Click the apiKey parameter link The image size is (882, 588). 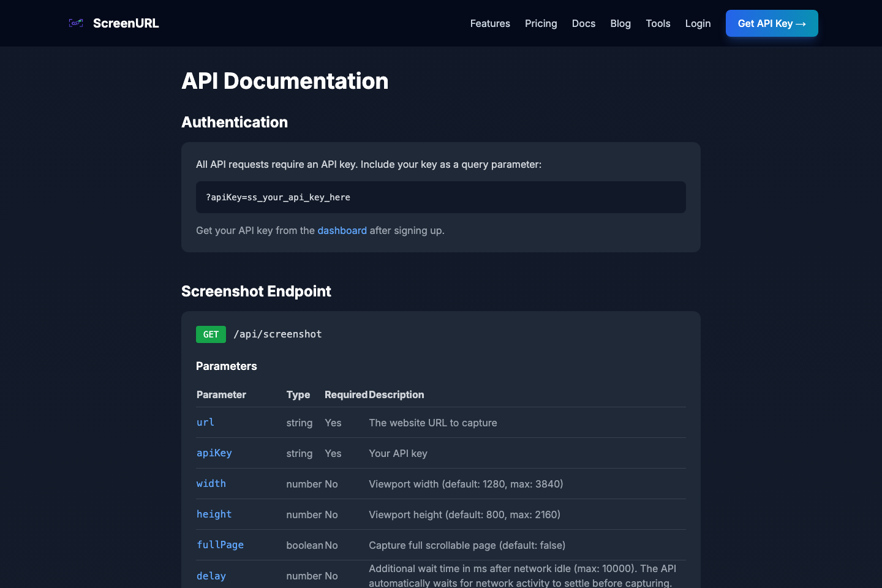coord(214,453)
